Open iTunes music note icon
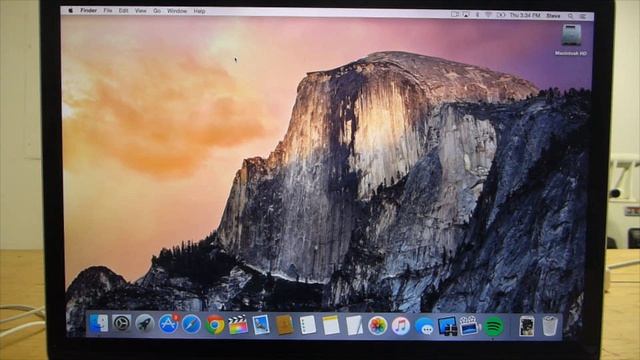This screenshot has width=640, height=360. coord(401,326)
